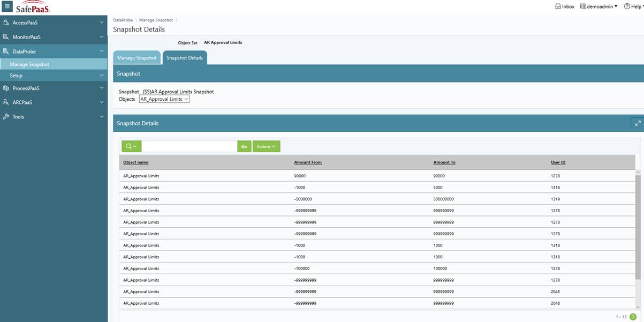Maximize the Snapshot Details region
This screenshot has width=644, height=322.
tap(638, 123)
